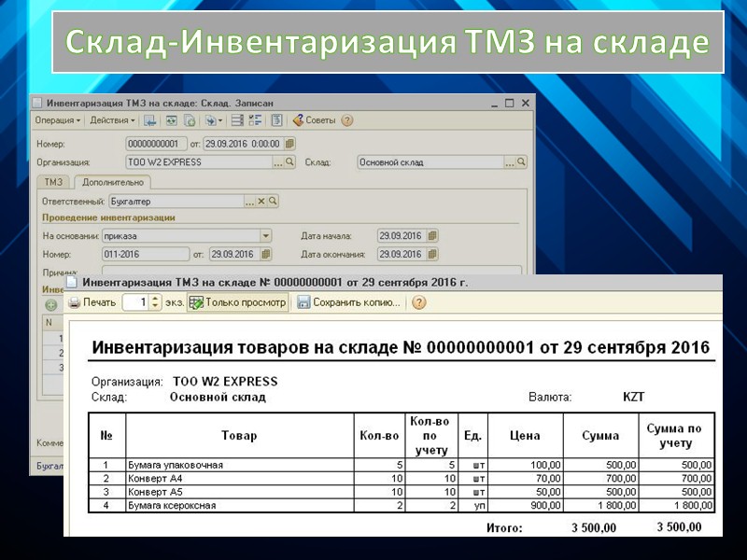Viewport: 747px width, 560px height.
Task: Click the green add row plus icon
Action: point(51,305)
